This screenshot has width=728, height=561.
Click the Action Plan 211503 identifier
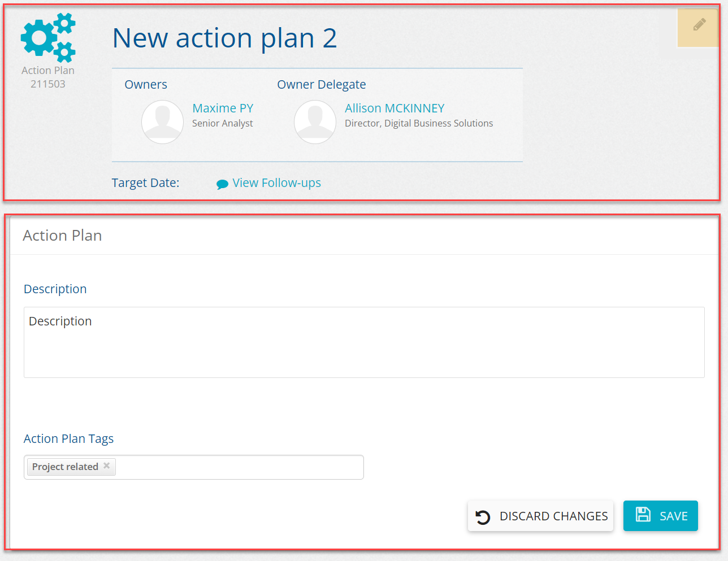pos(48,77)
